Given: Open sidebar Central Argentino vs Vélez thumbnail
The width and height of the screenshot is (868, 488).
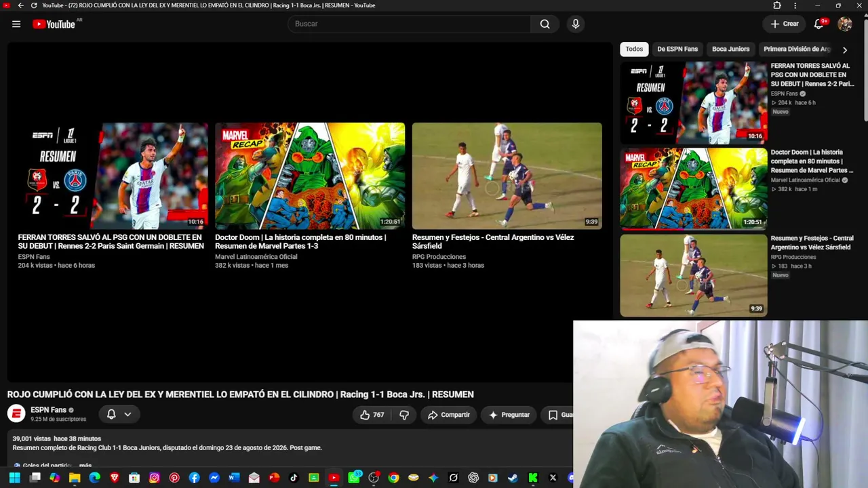Looking at the screenshot, I should pyautogui.click(x=694, y=275).
